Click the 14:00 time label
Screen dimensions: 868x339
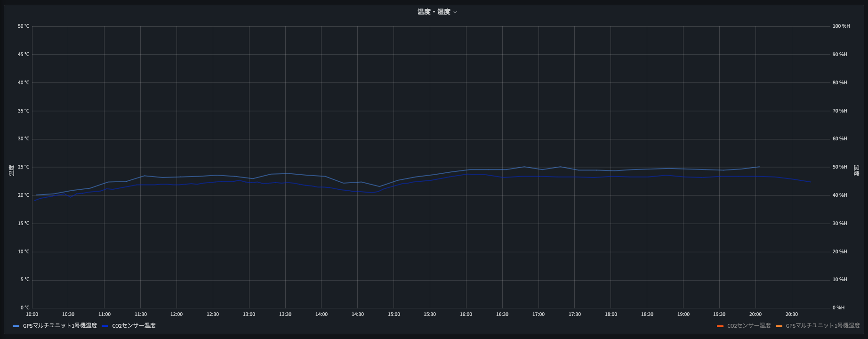pos(321,315)
